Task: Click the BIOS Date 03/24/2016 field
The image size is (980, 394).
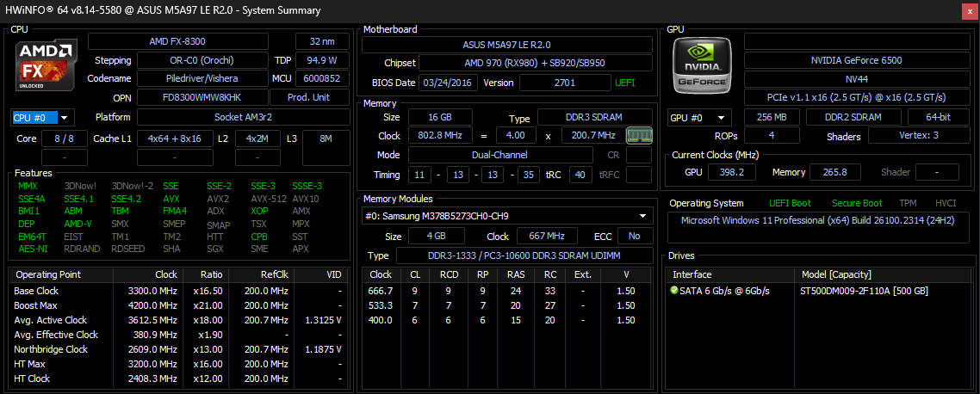Action: click(448, 83)
